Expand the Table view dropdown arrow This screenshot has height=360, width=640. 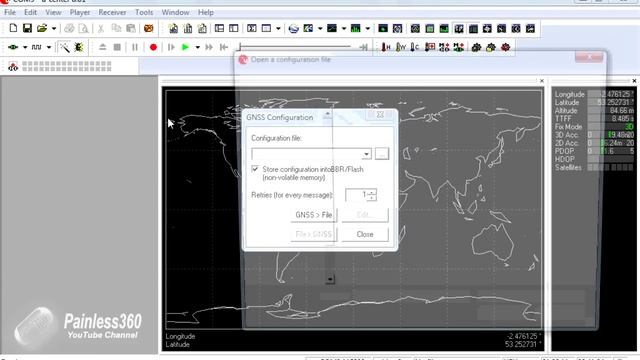pyautogui.click(x=278, y=28)
